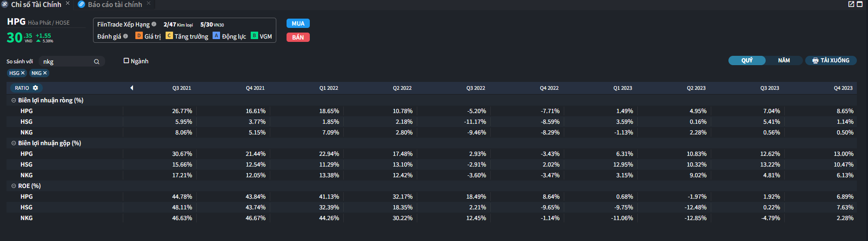Click info icon next to FiinTrade Xếp Hạng

[x=154, y=24]
